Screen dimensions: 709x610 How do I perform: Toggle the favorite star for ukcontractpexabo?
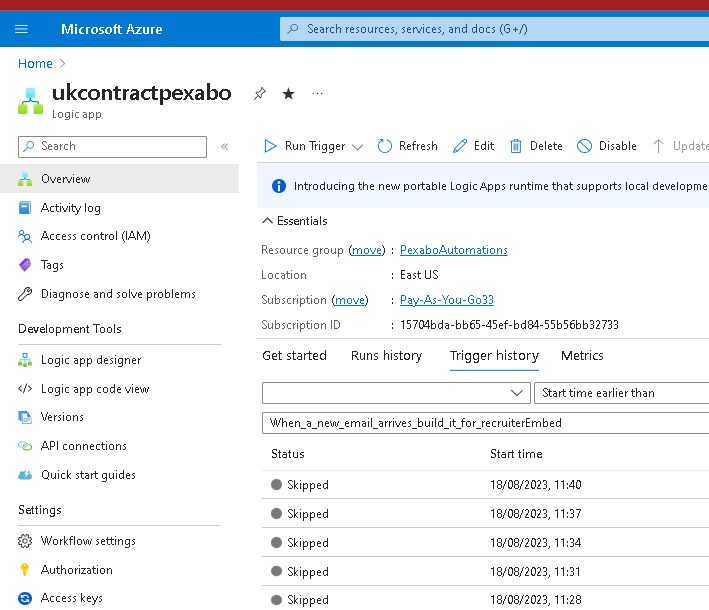[x=288, y=94]
